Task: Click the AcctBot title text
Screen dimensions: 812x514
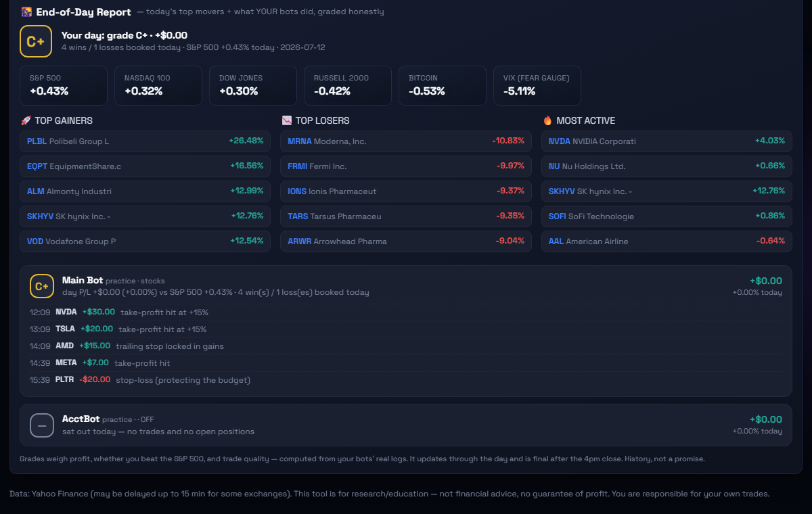Action: point(81,419)
